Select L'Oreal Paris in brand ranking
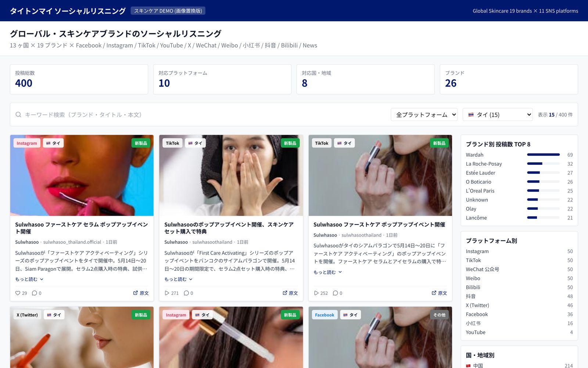 pos(519,191)
